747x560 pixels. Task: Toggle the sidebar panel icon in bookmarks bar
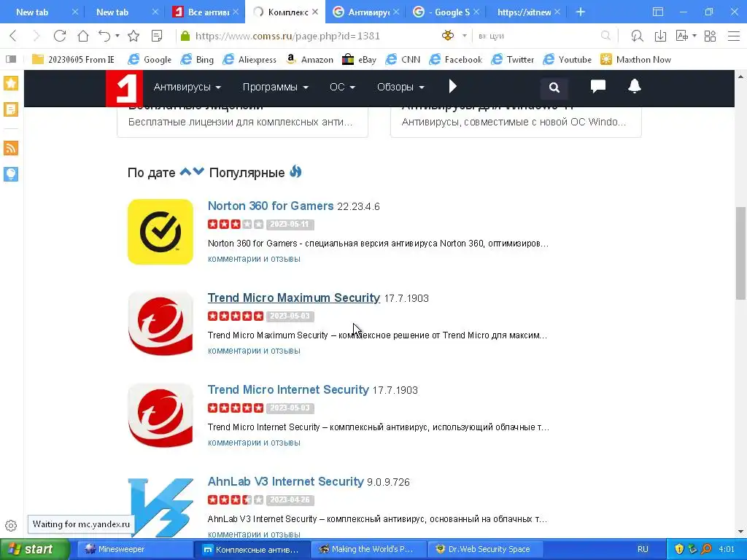pos(11,59)
